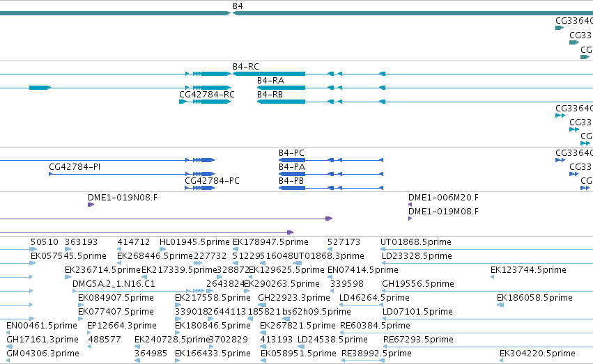Image resolution: width=593 pixels, height=364 pixels.
Task: Click the HL01945.5prime EST label
Action: (x=194, y=242)
